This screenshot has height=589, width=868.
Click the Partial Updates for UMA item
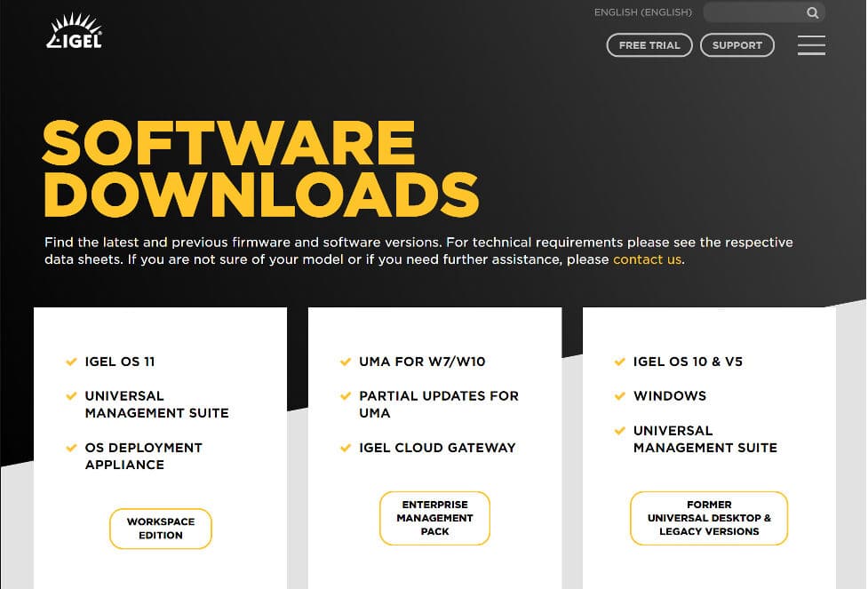tap(438, 405)
